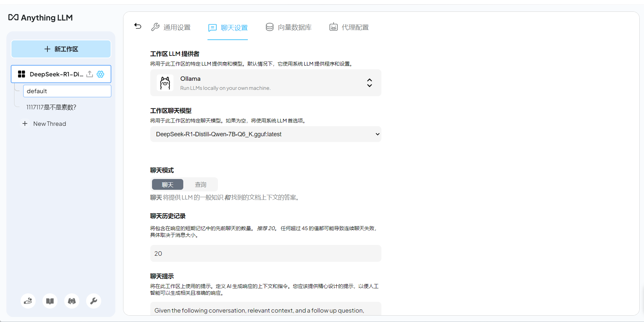Open the support hand-heart icon in sidebar footer
Image resolution: width=644 pixels, height=322 pixels.
(x=28, y=301)
